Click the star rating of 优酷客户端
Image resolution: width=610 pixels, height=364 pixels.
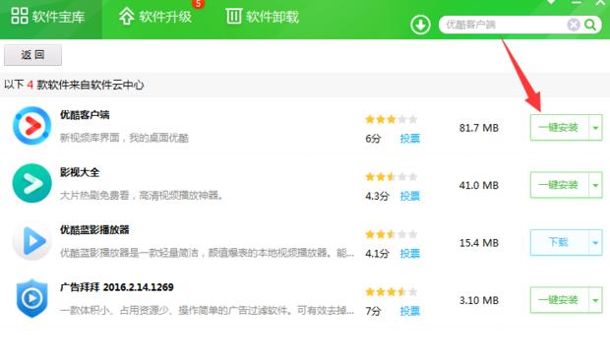click(392, 119)
